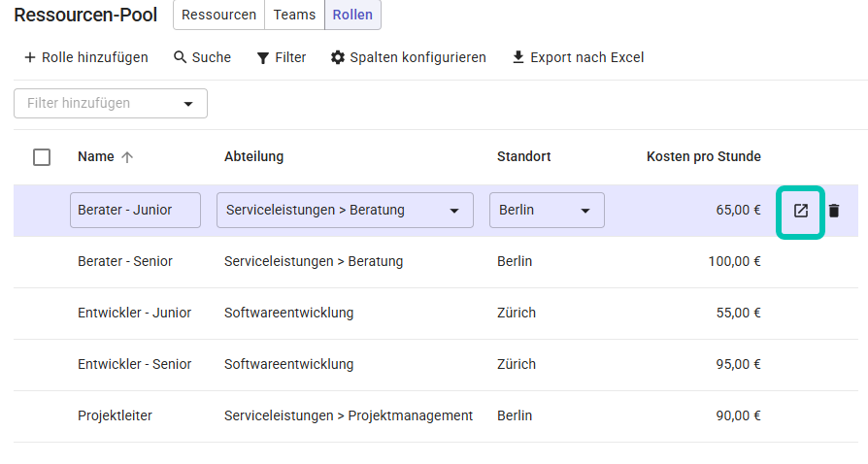This screenshot has height=464, width=868.
Task: Open Spalten konfigurieren
Action: [409, 57]
